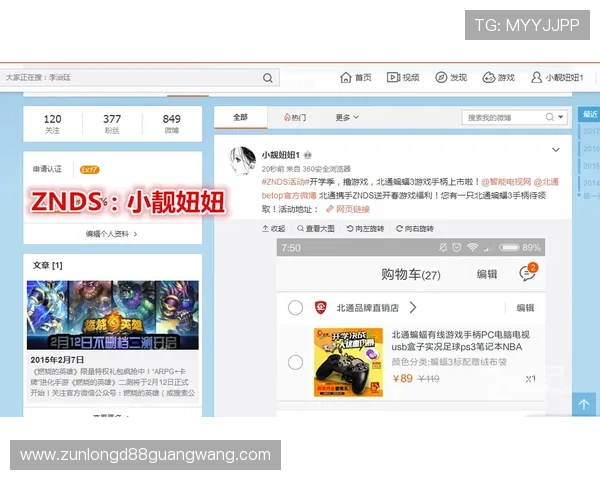The width and height of the screenshot is (600, 480).
Task: Click the back-to-top arrow button
Action: 584,404
